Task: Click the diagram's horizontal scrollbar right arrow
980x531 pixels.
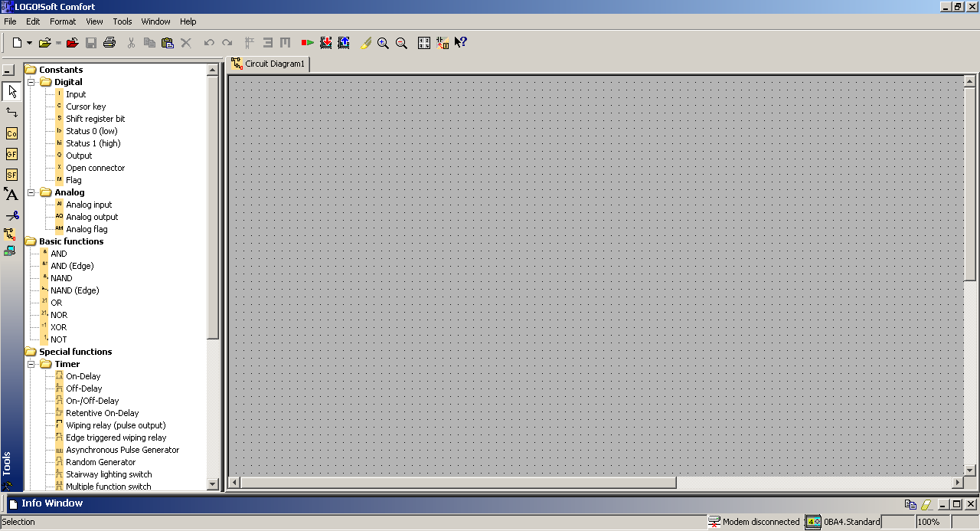Action: click(957, 483)
